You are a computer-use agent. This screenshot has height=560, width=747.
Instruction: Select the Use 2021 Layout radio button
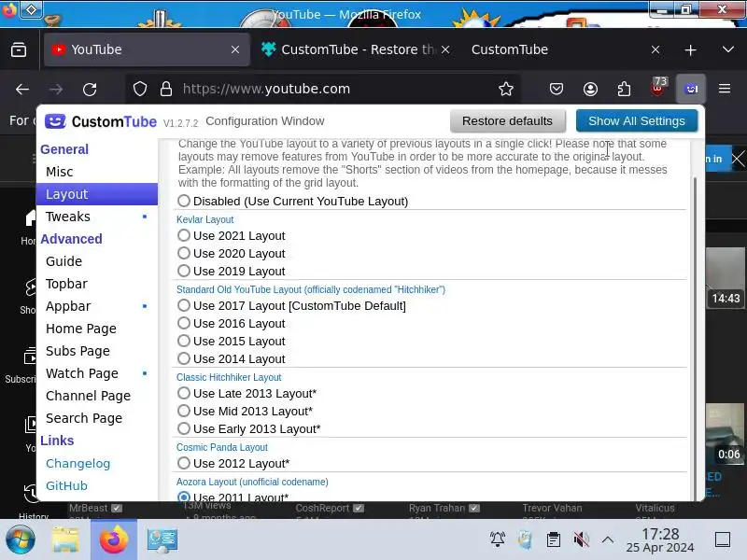pyautogui.click(x=183, y=235)
